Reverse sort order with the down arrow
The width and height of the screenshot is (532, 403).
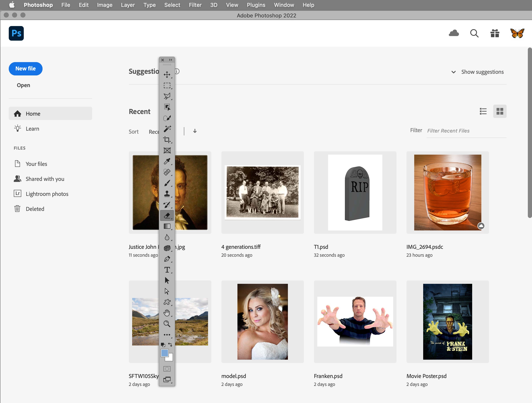(195, 131)
